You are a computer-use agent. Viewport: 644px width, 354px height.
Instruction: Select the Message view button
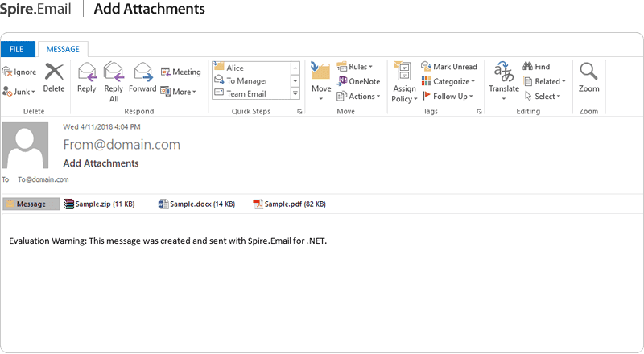(x=31, y=204)
